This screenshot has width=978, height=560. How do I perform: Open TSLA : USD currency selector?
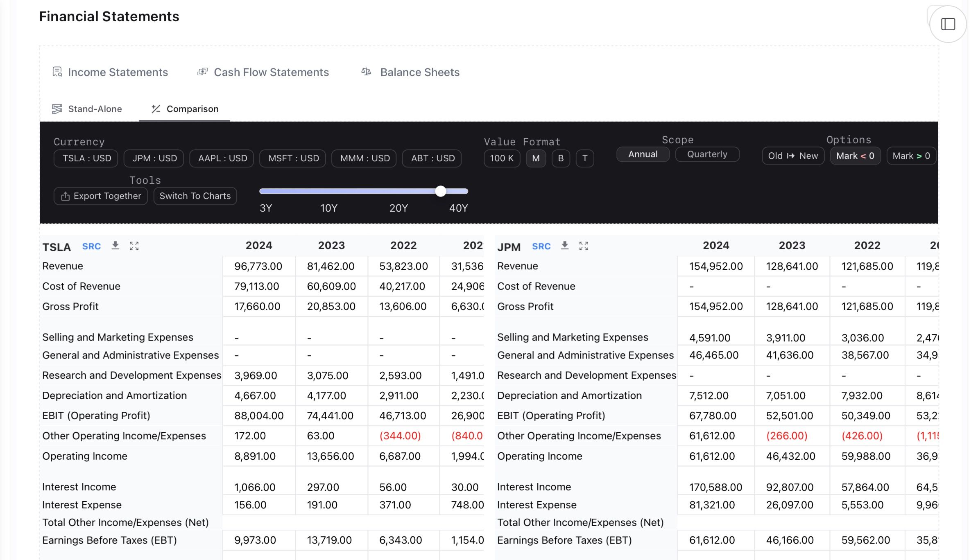86,158
